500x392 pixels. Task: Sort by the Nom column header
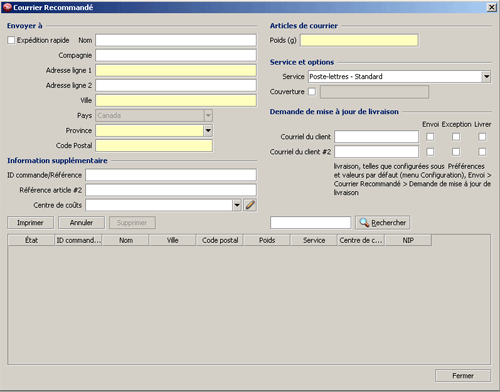(126, 240)
